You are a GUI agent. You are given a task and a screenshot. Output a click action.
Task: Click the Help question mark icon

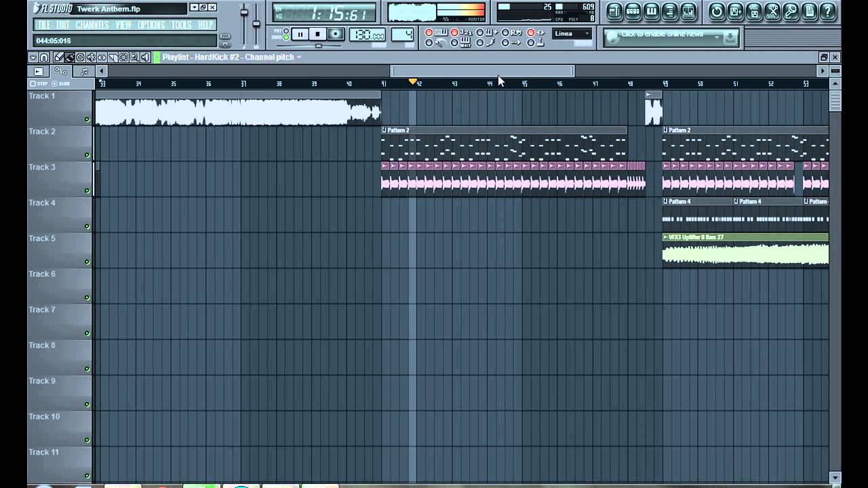[x=827, y=11]
